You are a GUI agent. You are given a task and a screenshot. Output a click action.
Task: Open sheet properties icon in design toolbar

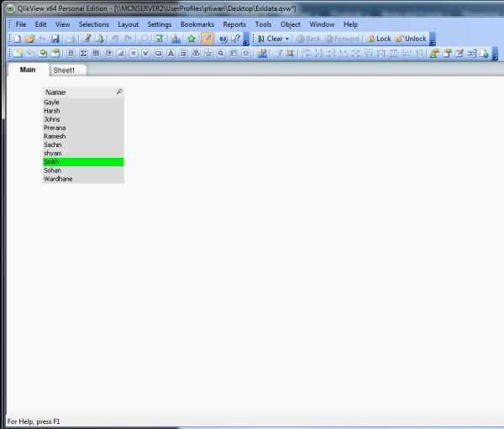pos(55,54)
